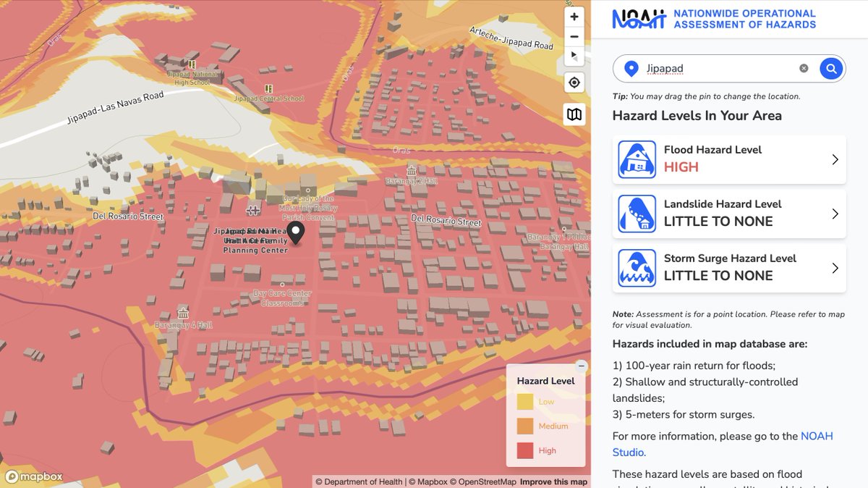Click the map pin marker
The width and height of the screenshot is (868, 488).
pos(296,233)
